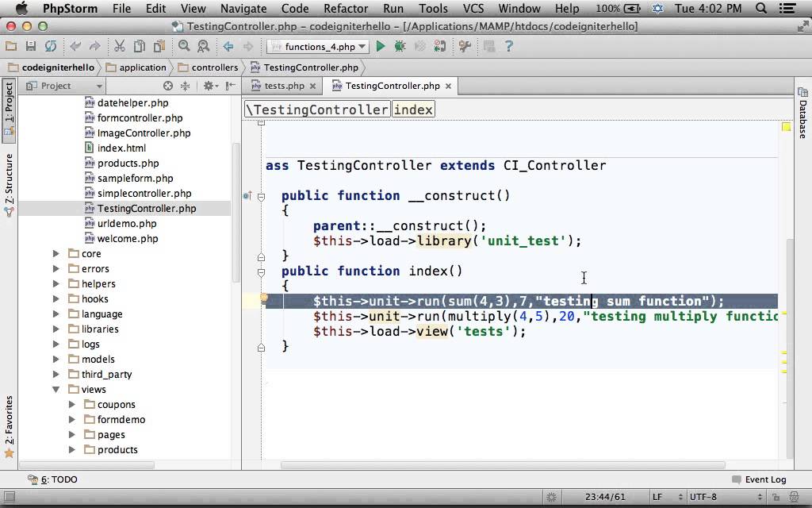This screenshot has height=508, width=812.
Task: Toggle the Database tool window
Action: tap(802, 113)
